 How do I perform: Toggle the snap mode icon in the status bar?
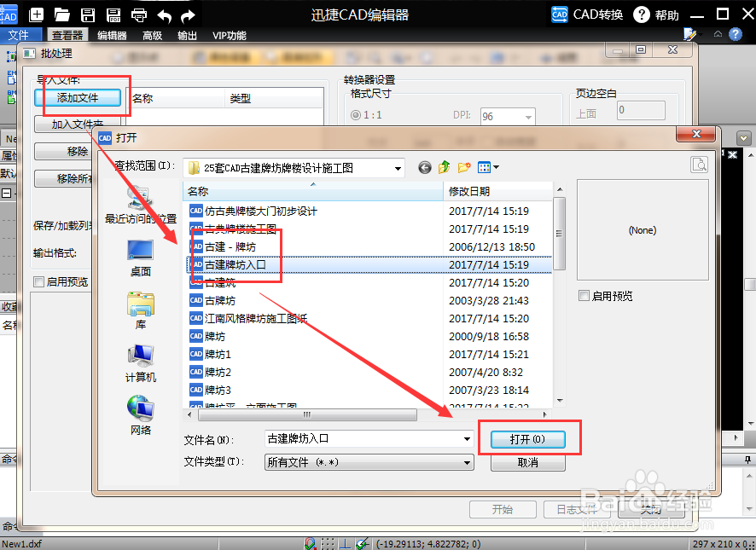coord(311,543)
